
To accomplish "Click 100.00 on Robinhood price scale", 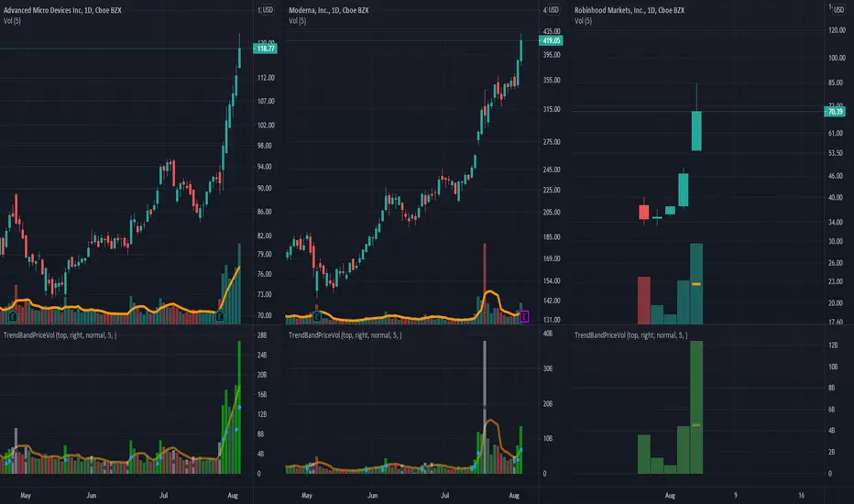I will [x=837, y=58].
